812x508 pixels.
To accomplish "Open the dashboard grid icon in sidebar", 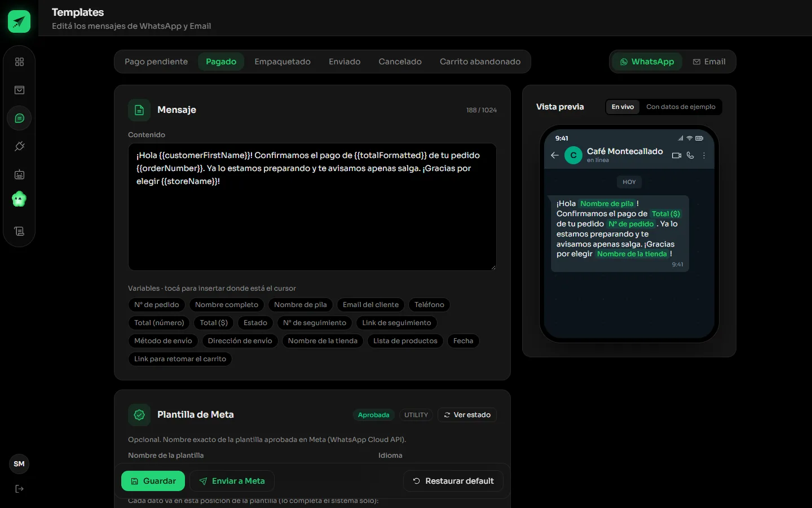I will point(19,62).
